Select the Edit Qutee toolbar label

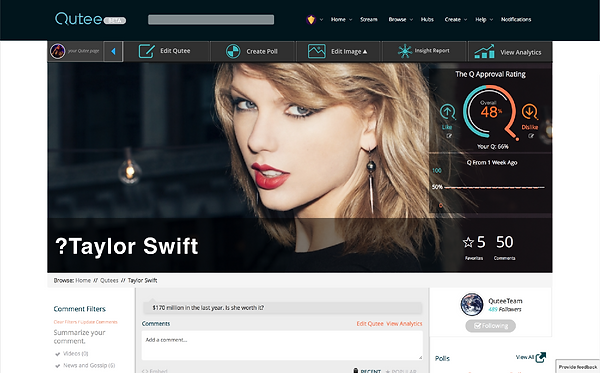175,51
